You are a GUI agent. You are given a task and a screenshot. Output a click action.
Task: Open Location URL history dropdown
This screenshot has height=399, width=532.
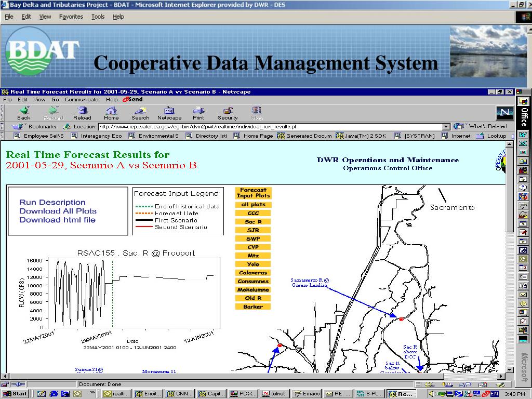click(x=446, y=127)
